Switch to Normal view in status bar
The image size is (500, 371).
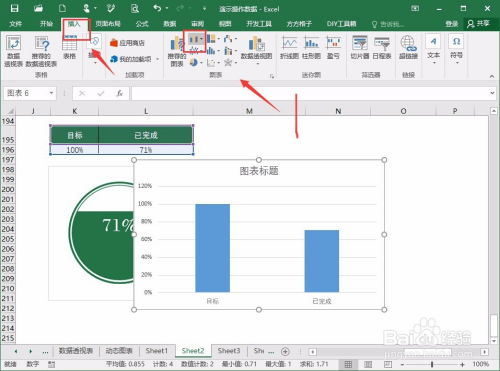pos(348,364)
